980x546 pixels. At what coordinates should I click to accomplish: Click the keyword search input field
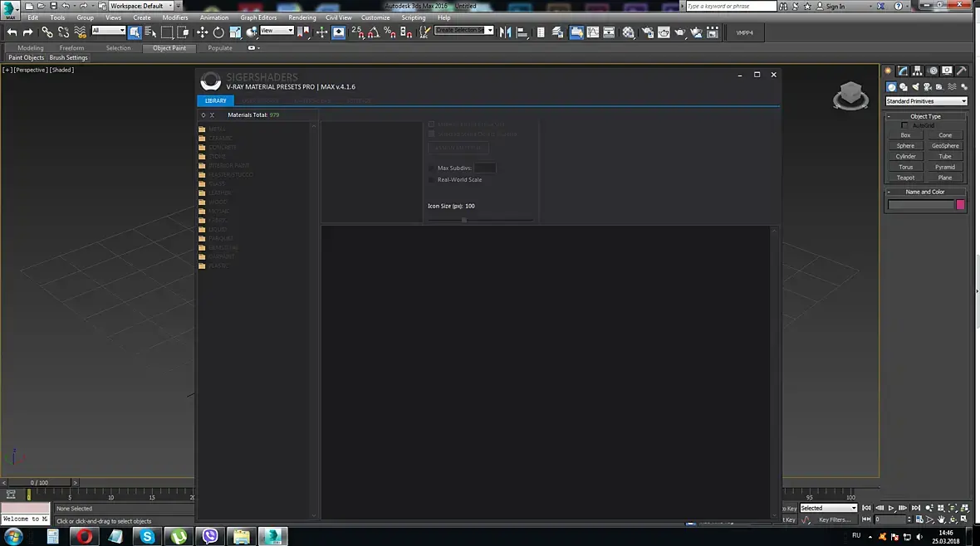point(731,7)
